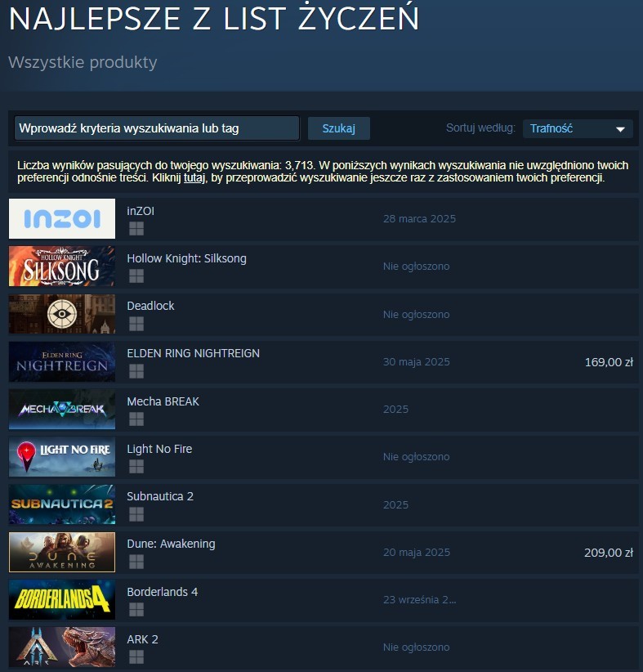
Task: Focus the search criteria or tag field
Action: (x=157, y=128)
